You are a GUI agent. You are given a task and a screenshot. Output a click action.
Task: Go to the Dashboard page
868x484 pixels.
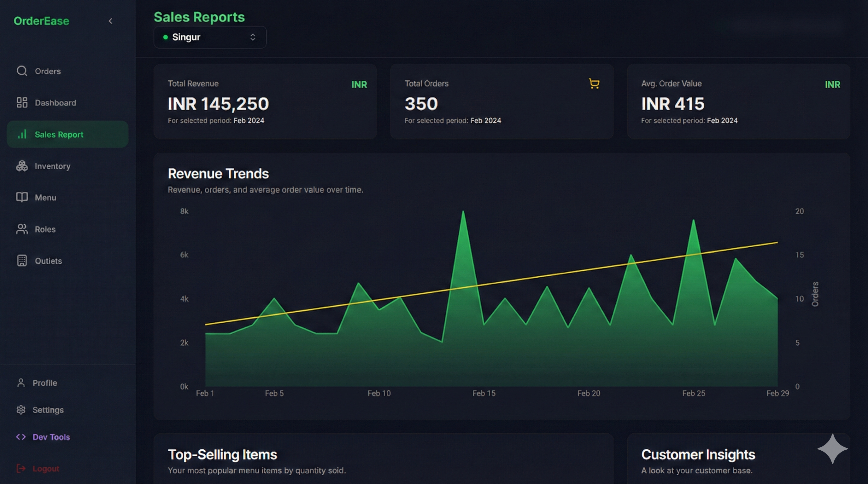[67, 103]
